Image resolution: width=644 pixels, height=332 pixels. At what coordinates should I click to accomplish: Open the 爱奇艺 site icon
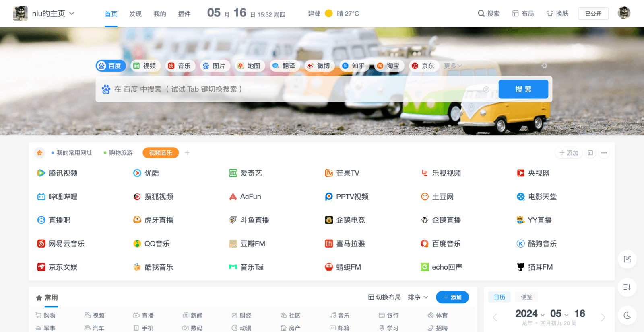[x=233, y=173]
